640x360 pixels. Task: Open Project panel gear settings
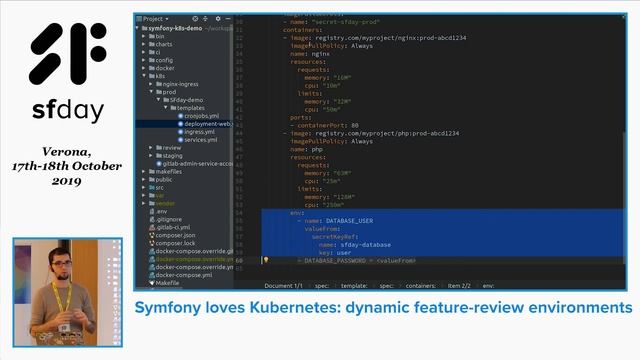(x=218, y=19)
